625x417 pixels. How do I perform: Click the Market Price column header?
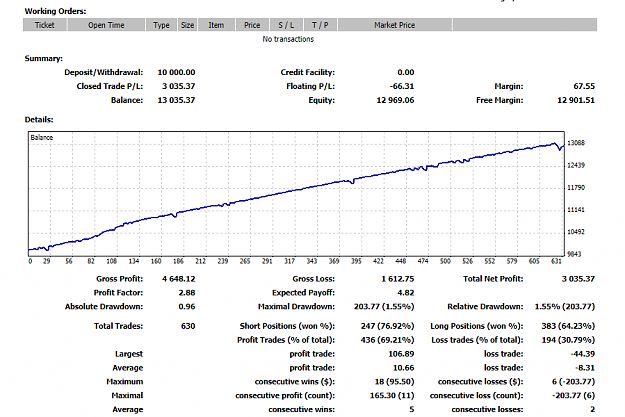tap(395, 25)
